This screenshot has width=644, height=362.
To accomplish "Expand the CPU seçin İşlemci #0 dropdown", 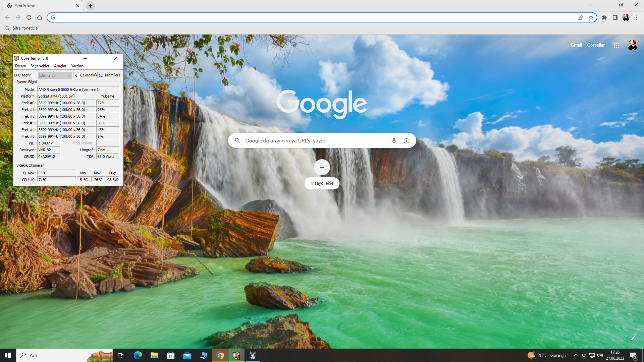I will (55, 75).
